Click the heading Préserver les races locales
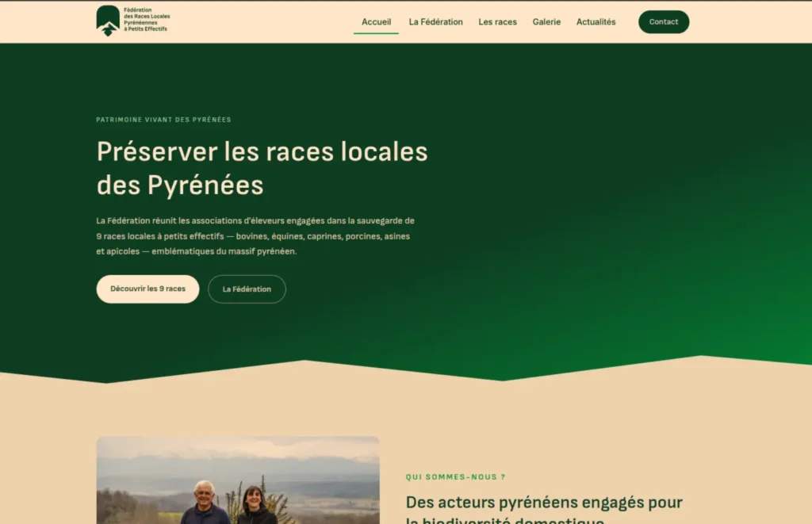The height and width of the screenshot is (524, 812). coord(262,168)
